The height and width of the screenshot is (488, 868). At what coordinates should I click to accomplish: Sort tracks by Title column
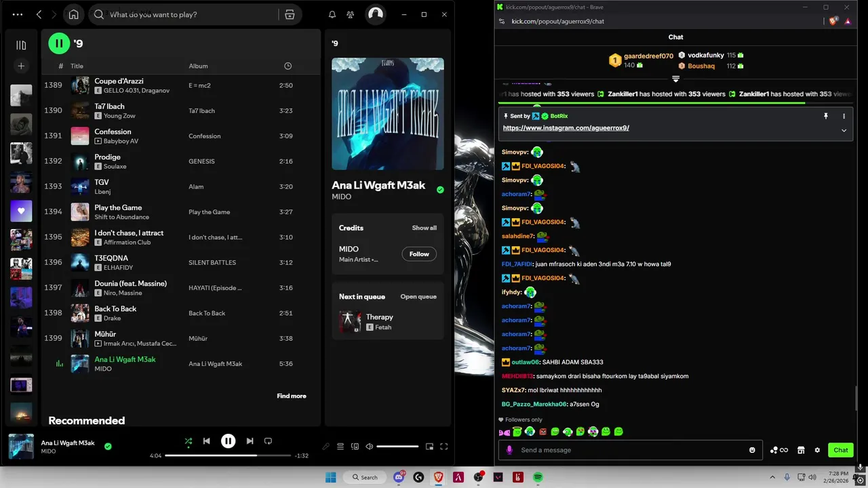[77, 66]
